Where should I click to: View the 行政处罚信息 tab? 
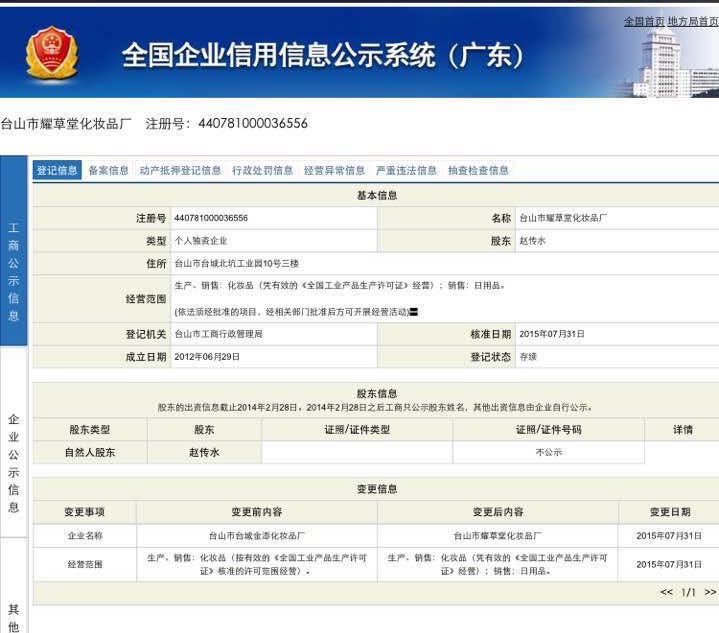(262, 171)
